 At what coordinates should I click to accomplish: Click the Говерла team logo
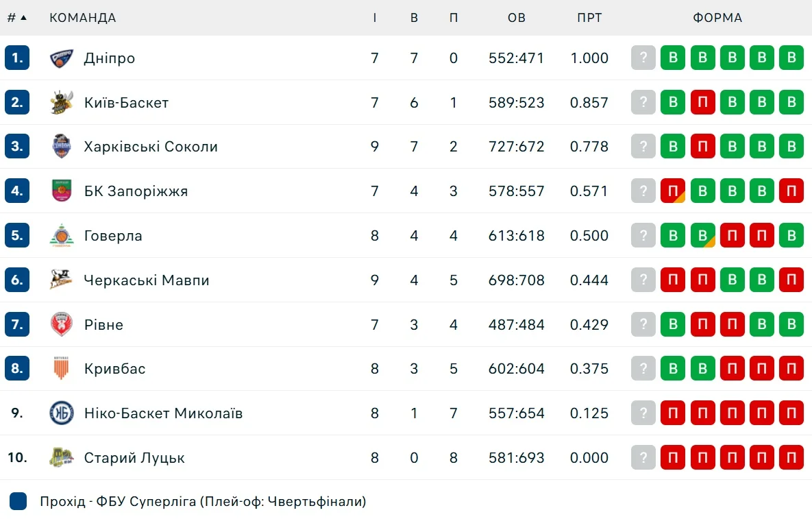coord(62,236)
